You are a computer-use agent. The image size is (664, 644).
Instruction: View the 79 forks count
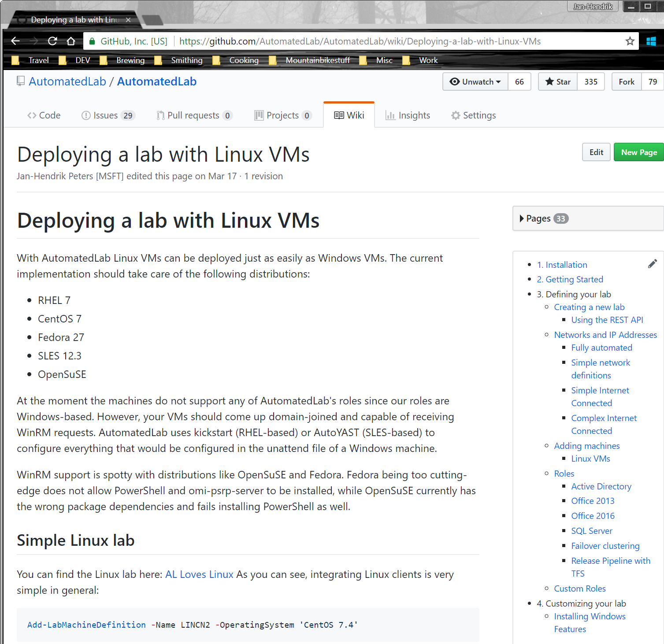click(x=653, y=82)
